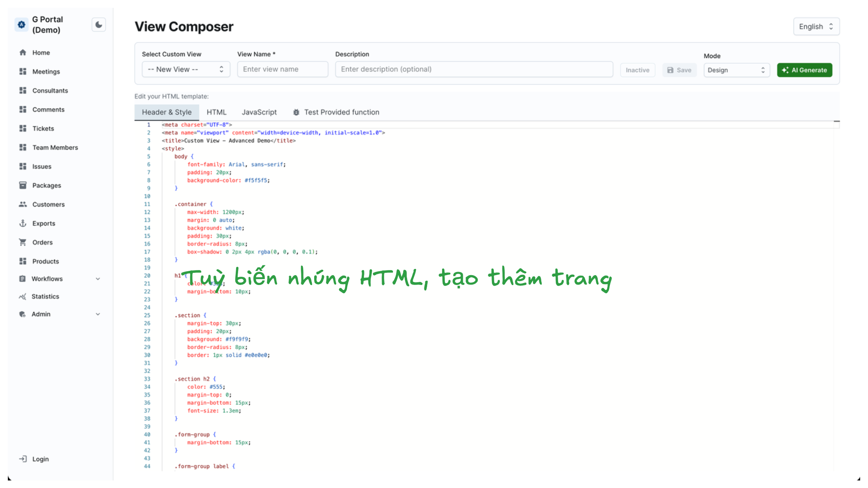This screenshot has width=868, height=488.
Task: Switch to the JavaScript tab
Action: [x=259, y=112]
